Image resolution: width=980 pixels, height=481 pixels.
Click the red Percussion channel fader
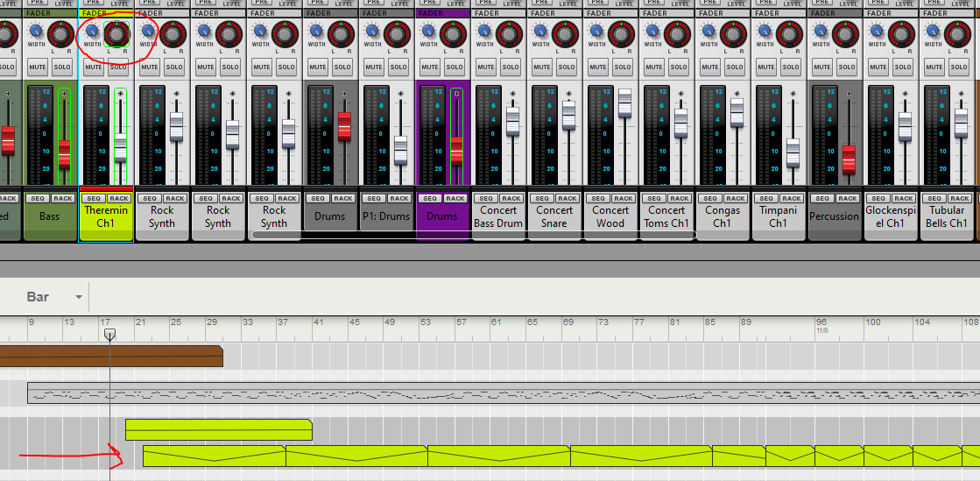coord(848,159)
